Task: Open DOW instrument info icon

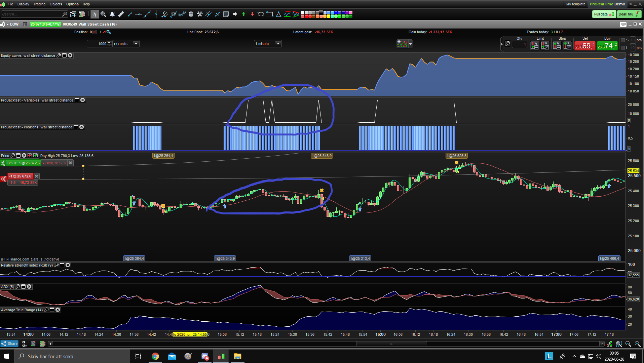Action: [x=25, y=24]
